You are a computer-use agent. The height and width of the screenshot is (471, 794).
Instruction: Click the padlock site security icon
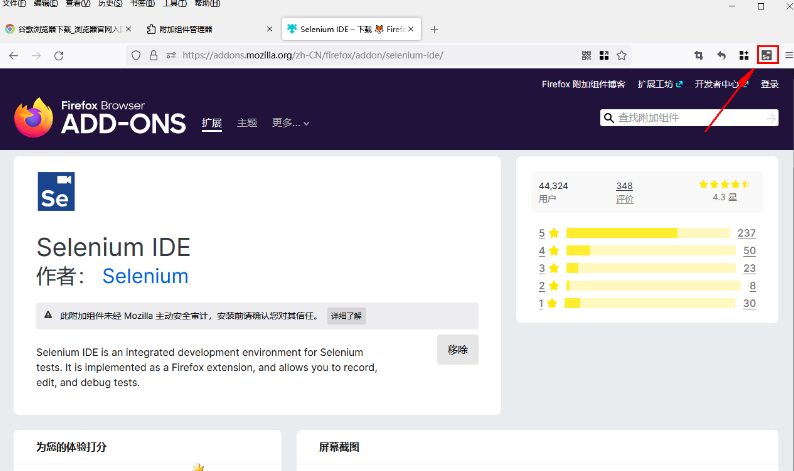tap(153, 55)
